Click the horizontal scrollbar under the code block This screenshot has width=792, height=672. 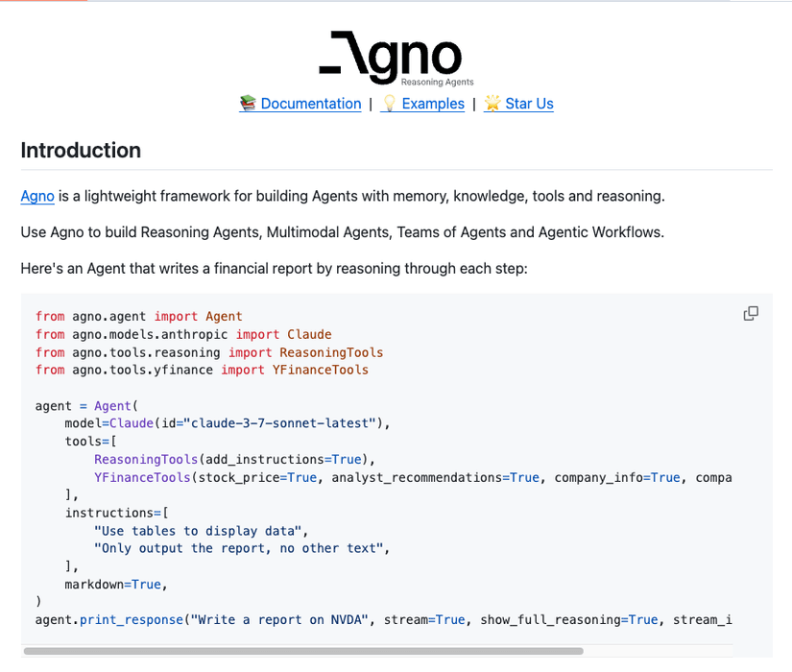click(x=303, y=651)
